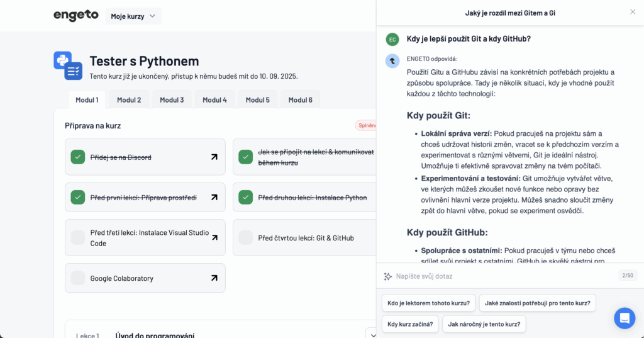
Task: Select the Modul 6 tab
Action: pos(301,99)
